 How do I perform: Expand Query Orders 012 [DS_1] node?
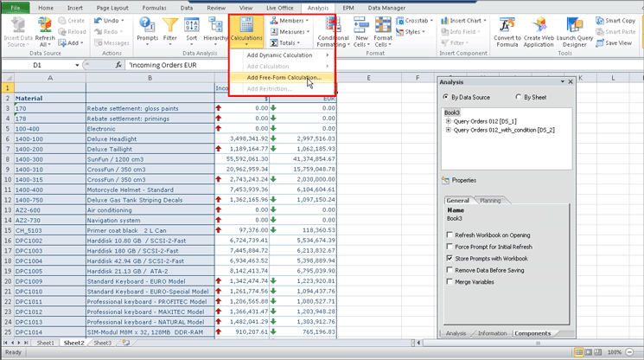click(x=449, y=121)
